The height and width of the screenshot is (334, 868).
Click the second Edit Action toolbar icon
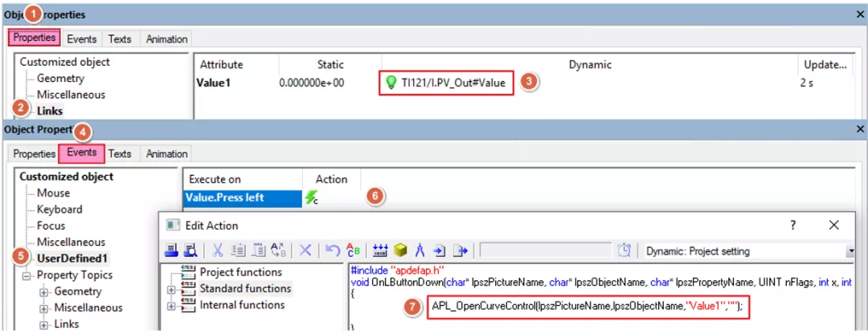point(190,251)
